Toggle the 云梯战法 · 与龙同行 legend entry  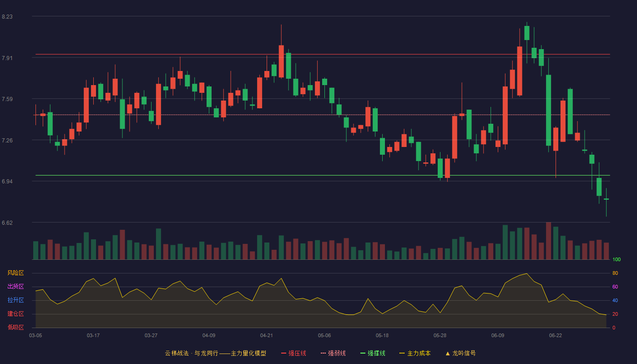click(215, 353)
